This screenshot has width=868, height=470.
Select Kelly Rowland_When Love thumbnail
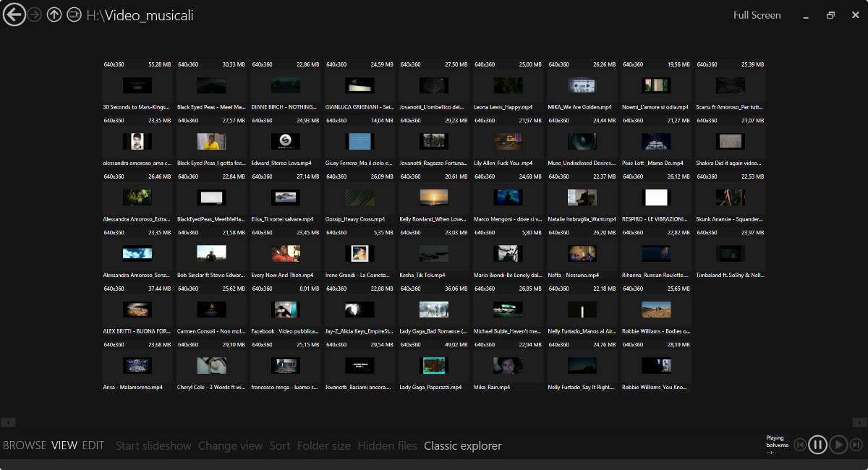pos(434,198)
